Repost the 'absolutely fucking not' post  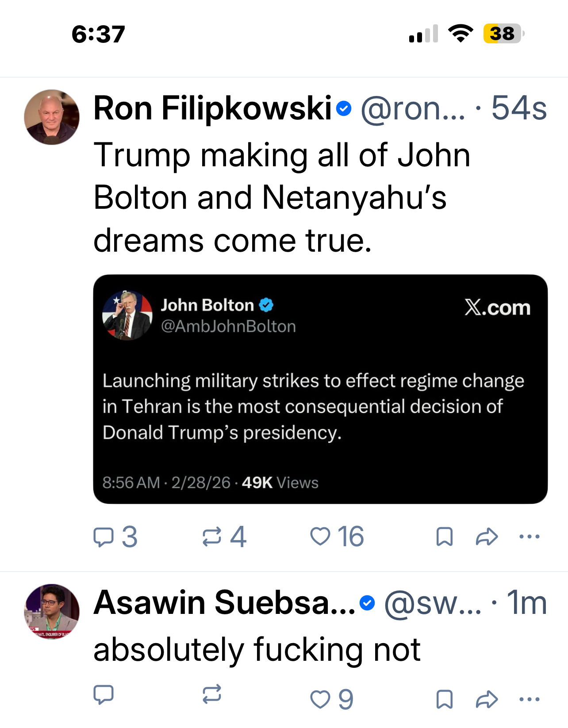(212, 694)
